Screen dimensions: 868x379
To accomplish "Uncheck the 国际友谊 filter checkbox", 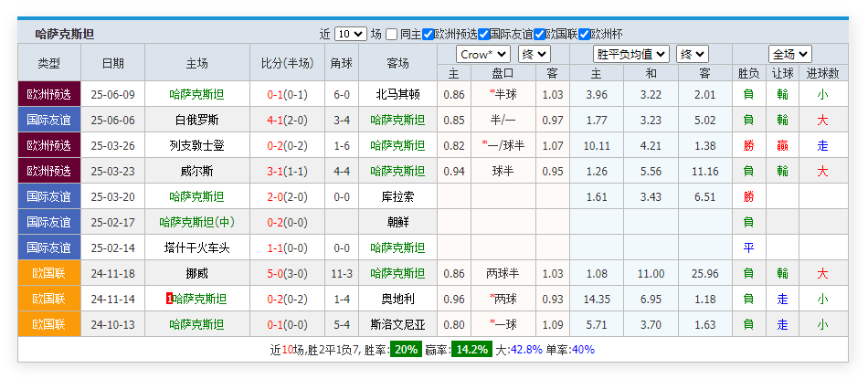I will [x=484, y=35].
